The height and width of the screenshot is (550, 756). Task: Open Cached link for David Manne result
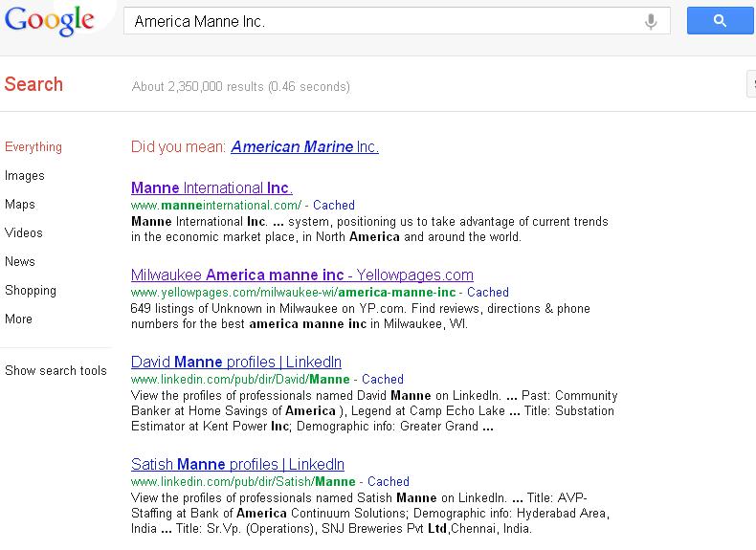pos(383,380)
